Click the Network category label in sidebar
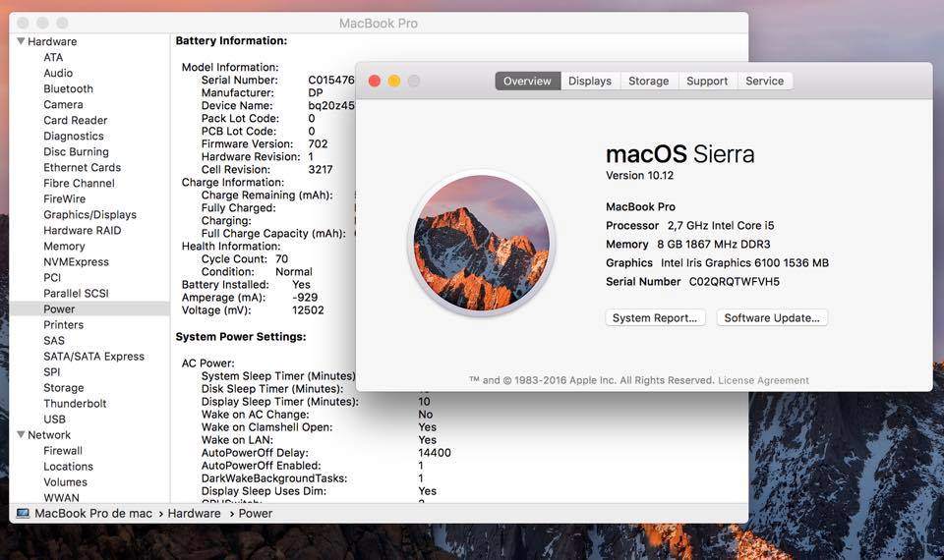The width and height of the screenshot is (944, 560). 49,435
